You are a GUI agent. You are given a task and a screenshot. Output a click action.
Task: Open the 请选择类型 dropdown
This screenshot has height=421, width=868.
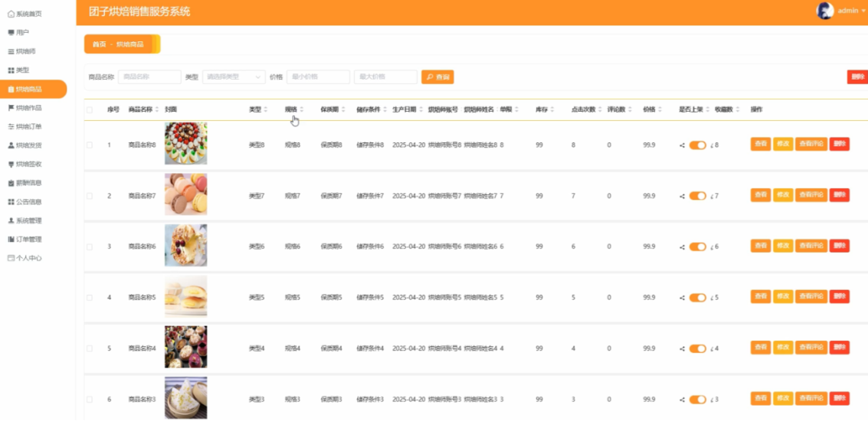(234, 77)
